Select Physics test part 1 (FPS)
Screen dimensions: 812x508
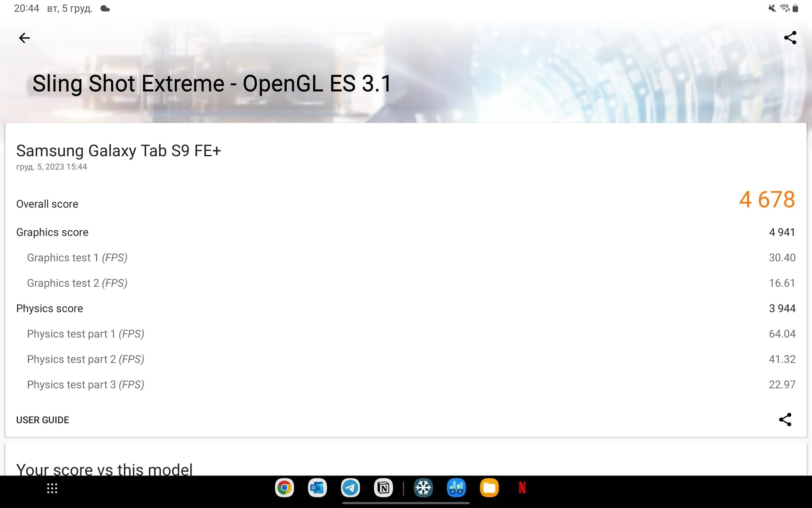point(86,334)
